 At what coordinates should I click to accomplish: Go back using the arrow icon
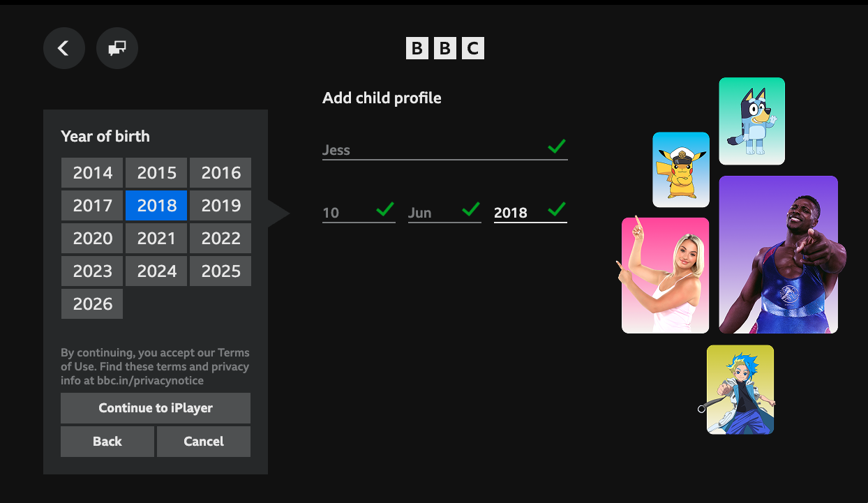click(x=64, y=48)
